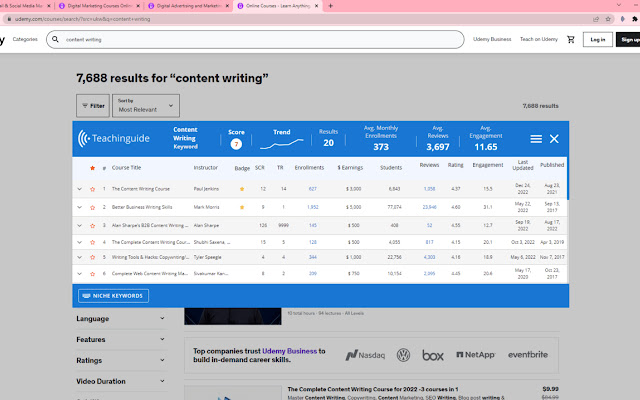Favorite Better Business Writing Skills course

click(92, 205)
